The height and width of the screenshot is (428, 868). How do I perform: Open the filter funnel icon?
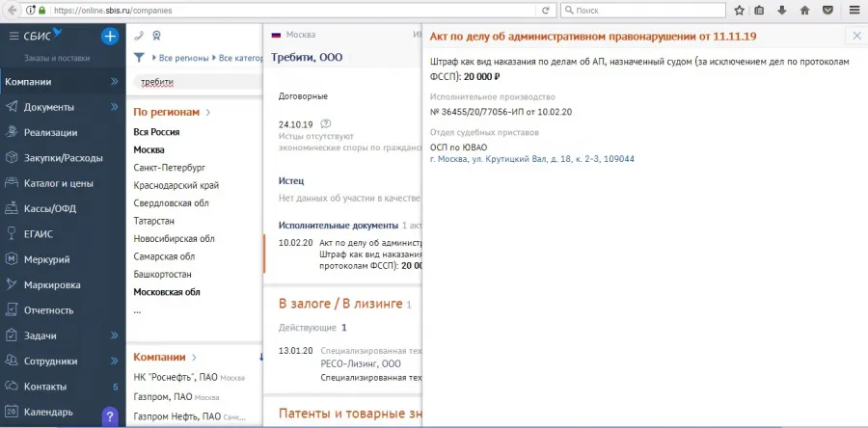[x=140, y=58]
